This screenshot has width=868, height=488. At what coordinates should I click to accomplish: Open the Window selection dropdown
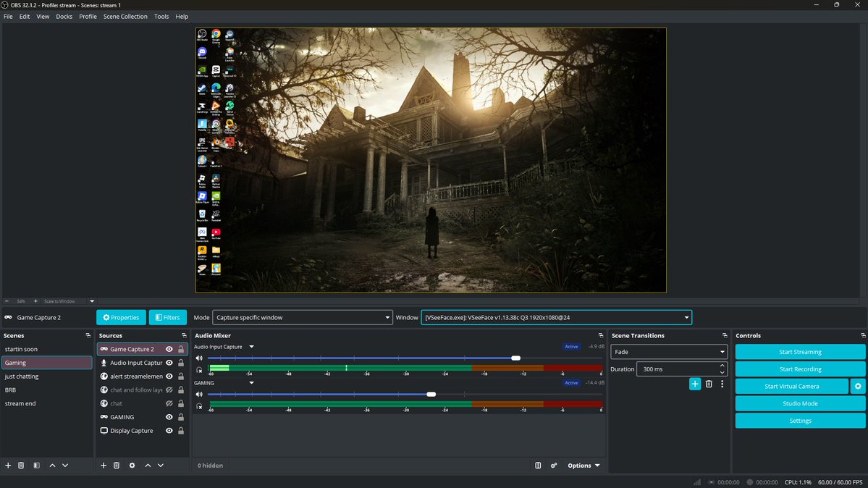pos(556,317)
